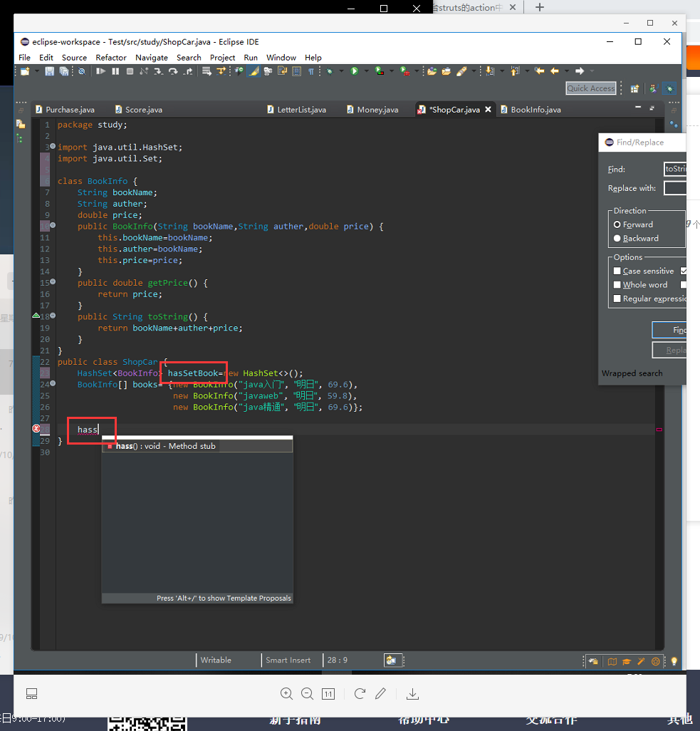
Task: Click the Next Annotation icon
Action: [x=490, y=71]
